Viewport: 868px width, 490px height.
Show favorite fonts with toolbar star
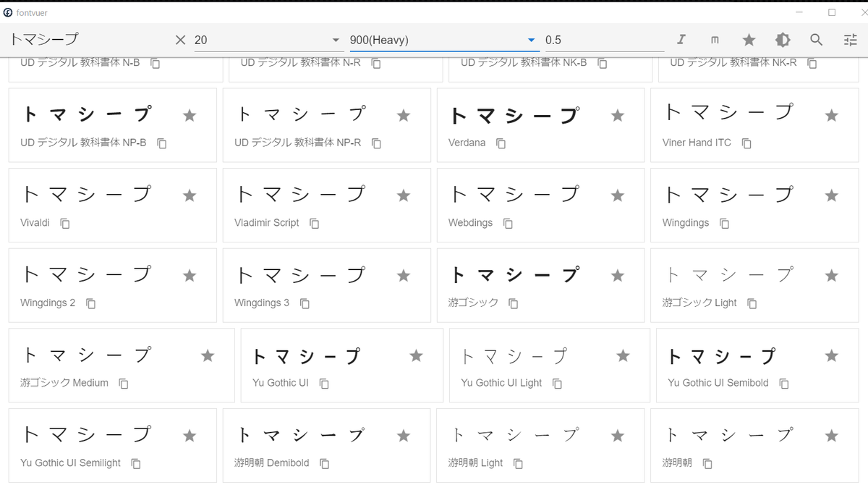pos(749,40)
